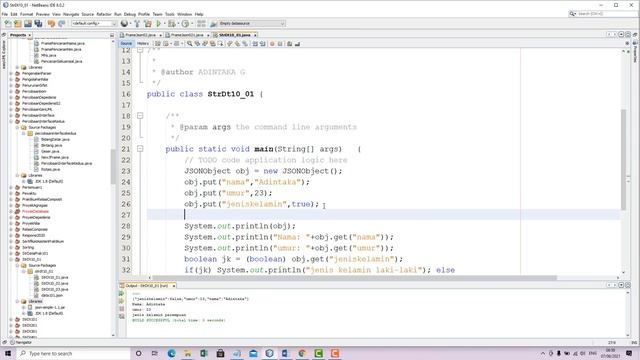Collapse the Javadoc comment fold at line 18
Screen dimensions: 640x360
tap(140, 116)
